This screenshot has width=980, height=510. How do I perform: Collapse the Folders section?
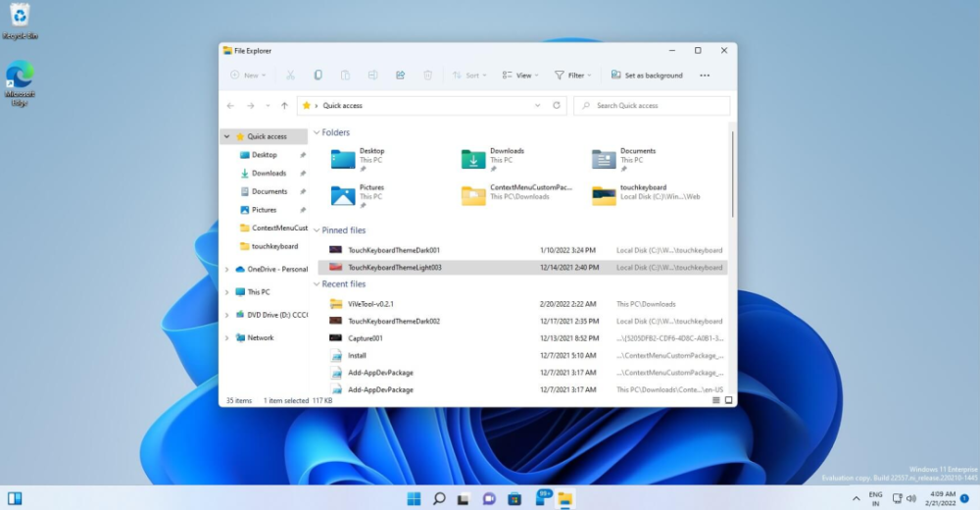pos(317,132)
